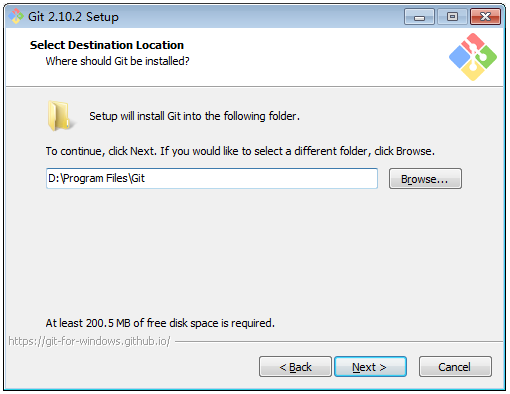Maximize the Git Setup window

[452, 17]
